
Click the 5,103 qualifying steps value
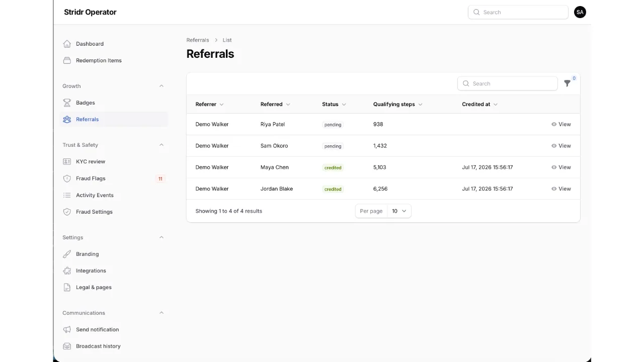coord(380,167)
